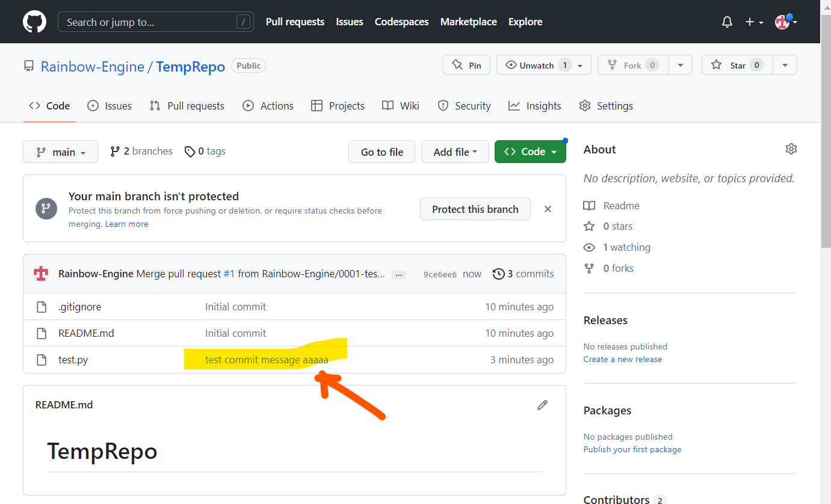
Task: Expand the Star lists dropdown arrow
Action: point(785,65)
